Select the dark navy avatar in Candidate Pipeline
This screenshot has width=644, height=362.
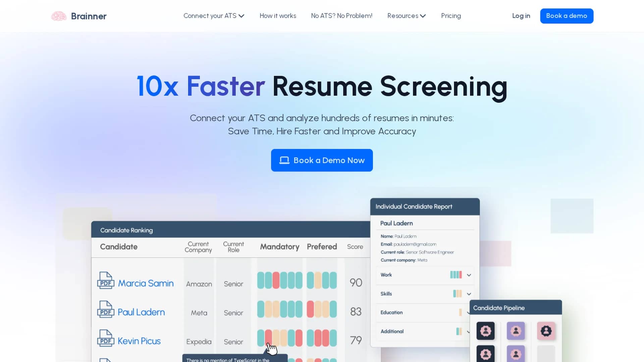tap(485, 331)
